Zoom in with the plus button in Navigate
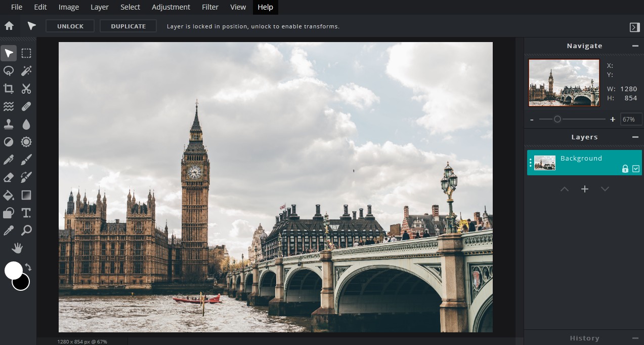This screenshot has height=345, width=644. 613,120
